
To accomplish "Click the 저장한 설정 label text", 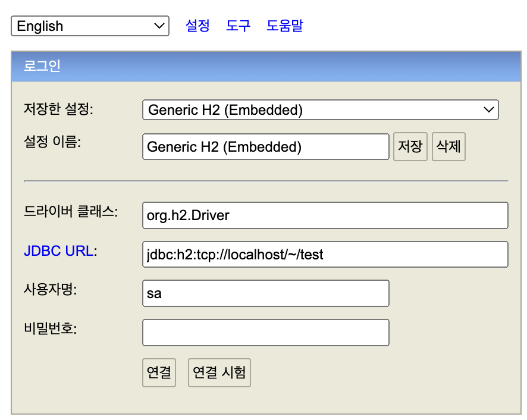I will (x=58, y=109).
